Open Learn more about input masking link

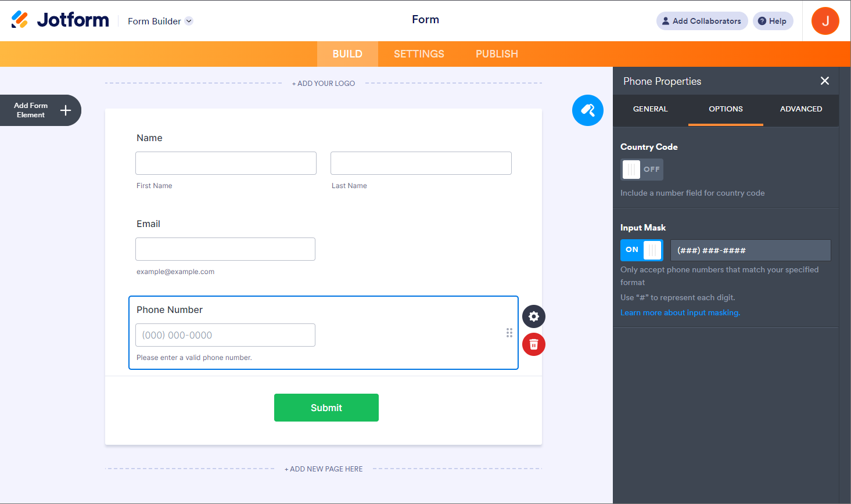(x=680, y=312)
